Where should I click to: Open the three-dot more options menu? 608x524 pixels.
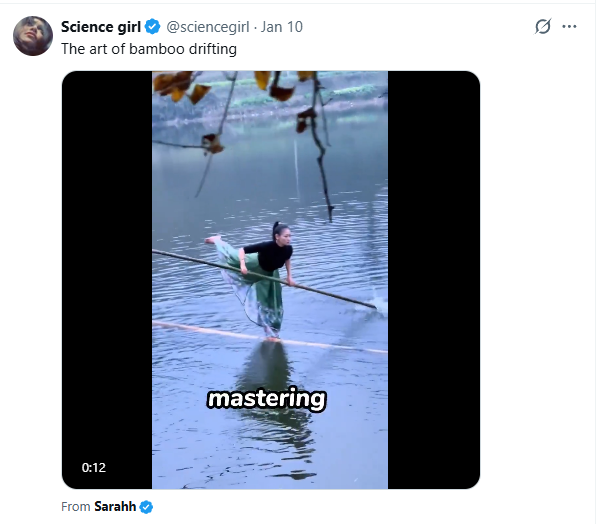click(569, 26)
